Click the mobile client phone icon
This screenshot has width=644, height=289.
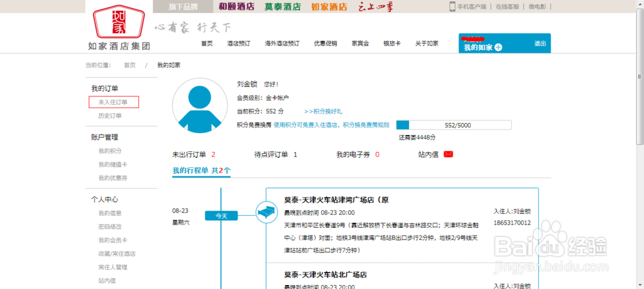pos(452,6)
